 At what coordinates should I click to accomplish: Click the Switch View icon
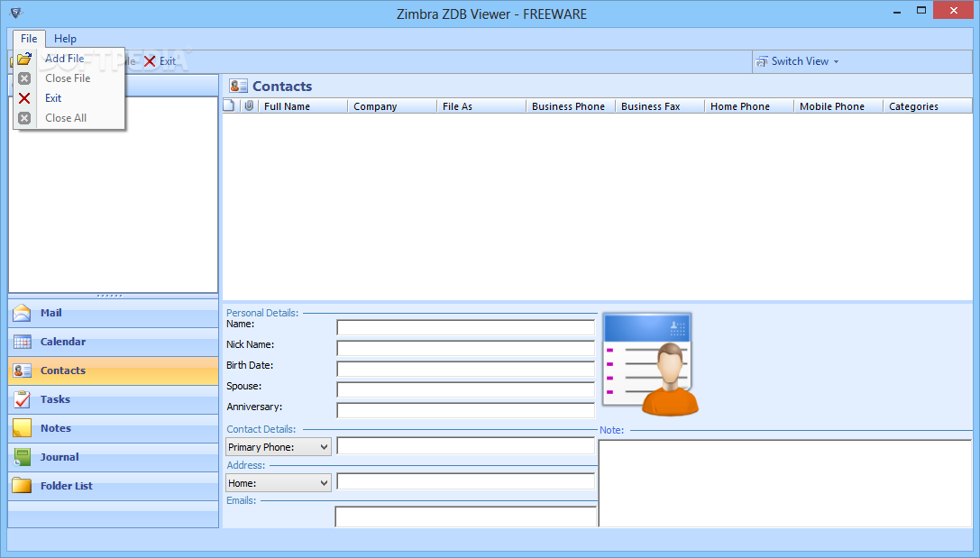761,61
